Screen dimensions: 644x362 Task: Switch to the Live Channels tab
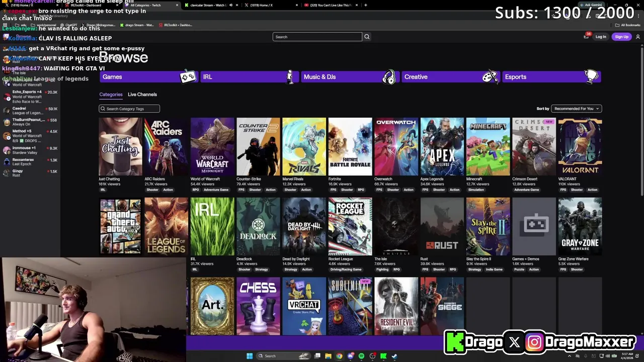(x=142, y=95)
